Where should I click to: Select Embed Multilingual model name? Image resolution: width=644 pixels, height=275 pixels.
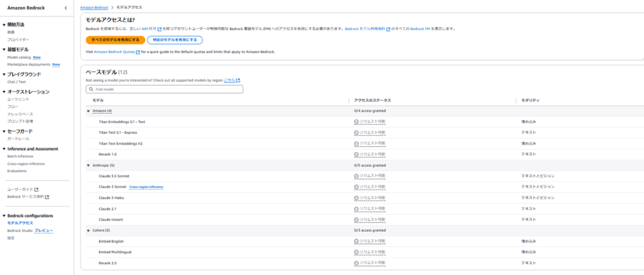point(116,252)
